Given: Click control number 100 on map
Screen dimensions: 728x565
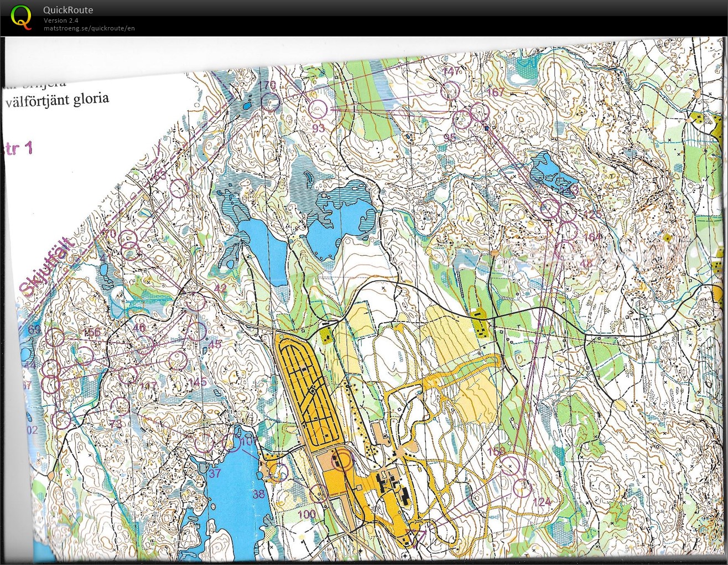Looking at the screenshot, I should 306,514.
